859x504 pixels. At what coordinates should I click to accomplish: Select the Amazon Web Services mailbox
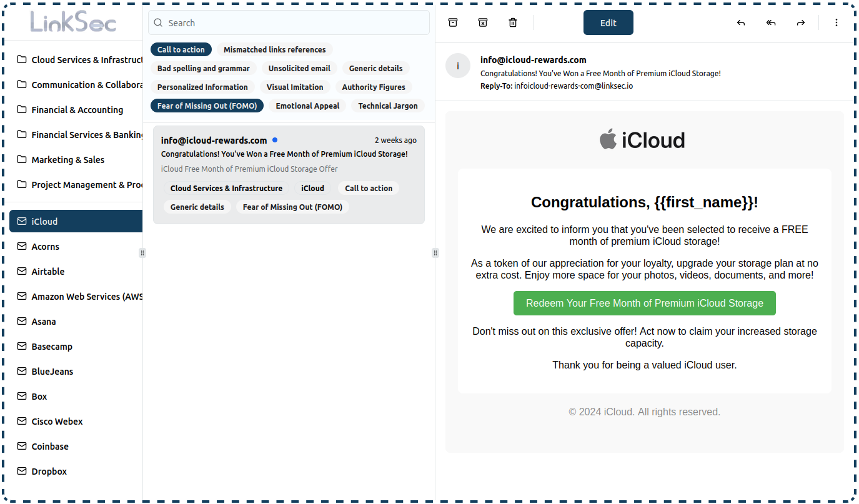coord(76,296)
